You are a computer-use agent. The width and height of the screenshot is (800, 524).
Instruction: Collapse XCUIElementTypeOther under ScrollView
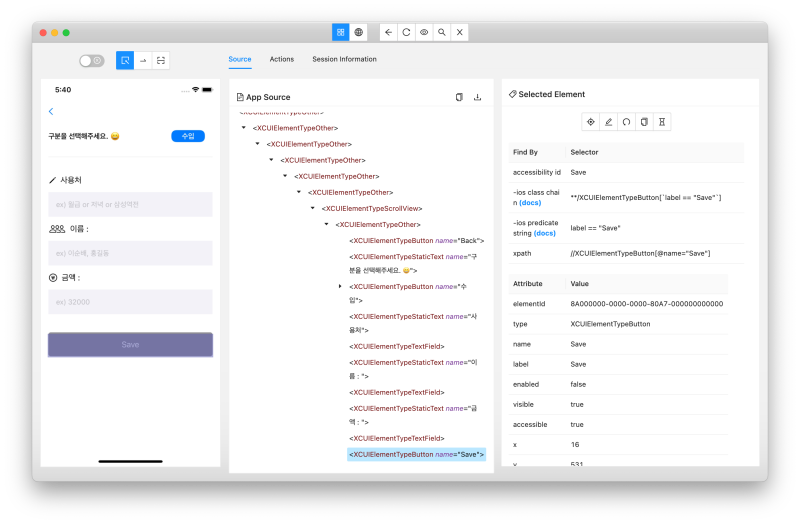pyautogui.click(x=327, y=224)
